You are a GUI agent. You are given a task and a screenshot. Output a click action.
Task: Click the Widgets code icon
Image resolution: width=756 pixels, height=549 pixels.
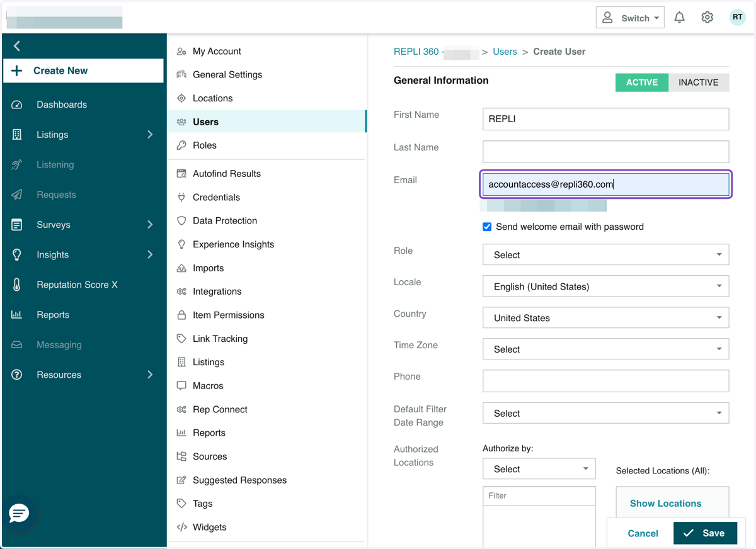(x=181, y=528)
